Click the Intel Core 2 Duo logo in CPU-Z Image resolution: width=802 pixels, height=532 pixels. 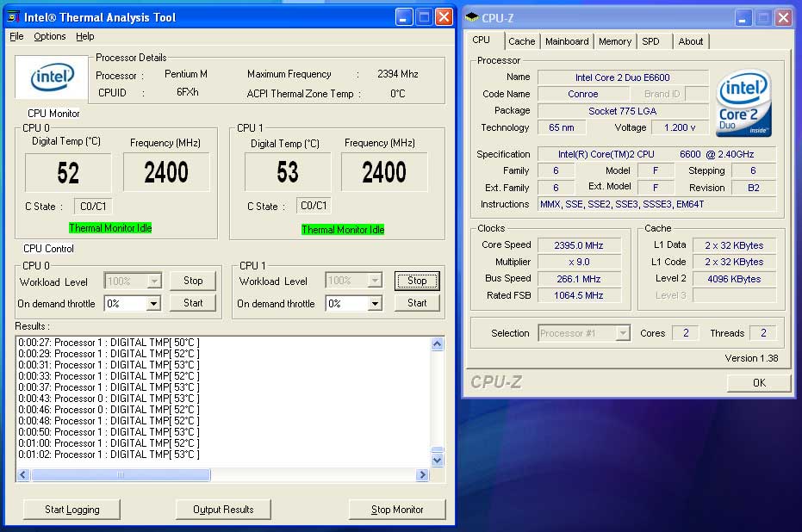tap(744, 104)
